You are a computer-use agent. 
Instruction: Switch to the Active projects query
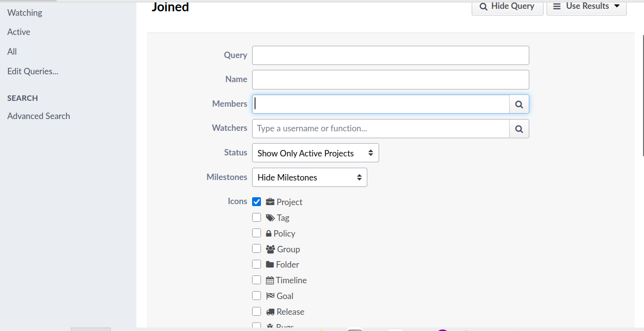point(19,32)
